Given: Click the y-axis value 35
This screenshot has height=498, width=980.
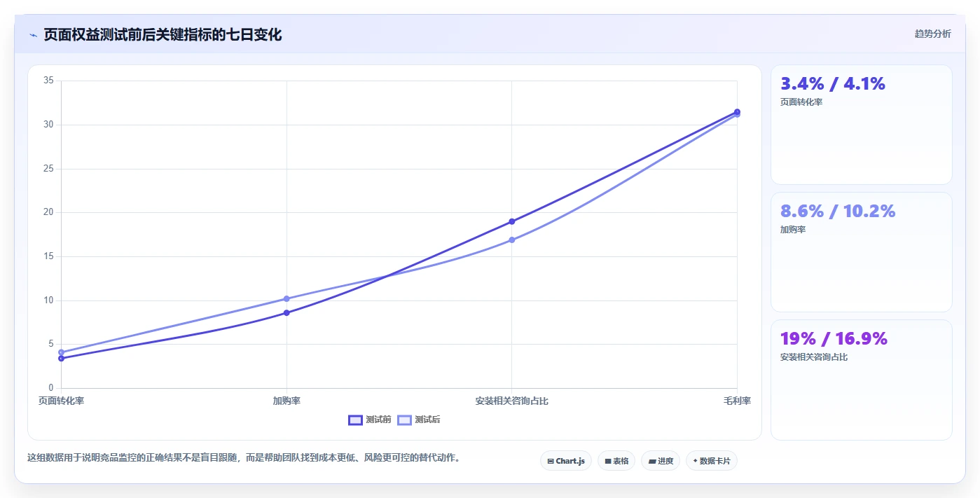Looking at the screenshot, I should [48, 81].
